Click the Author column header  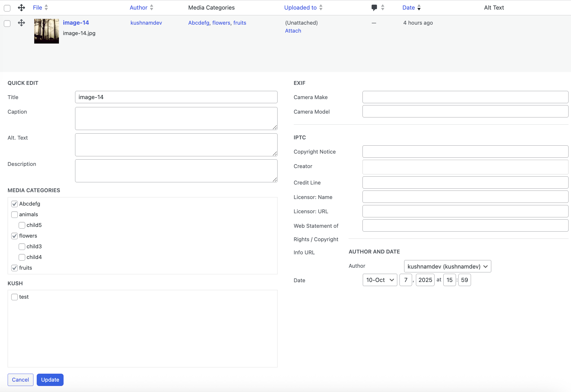[138, 8]
